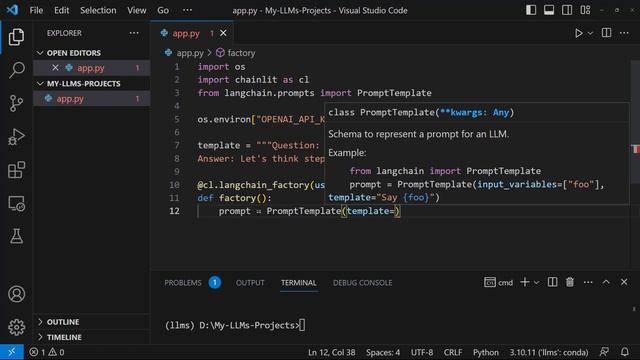Click factory in the breadcrumb
The height and width of the screenshot is (360, 640).
[x=241, y=53]
